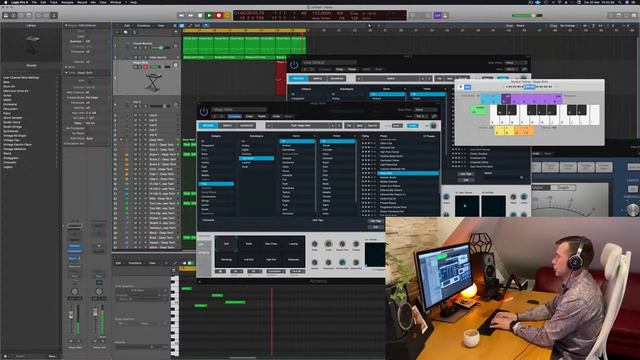This screenshot has width=640, height=360.
Task: Open tracks area Edit menu
Action: click(x=127, y=25)
